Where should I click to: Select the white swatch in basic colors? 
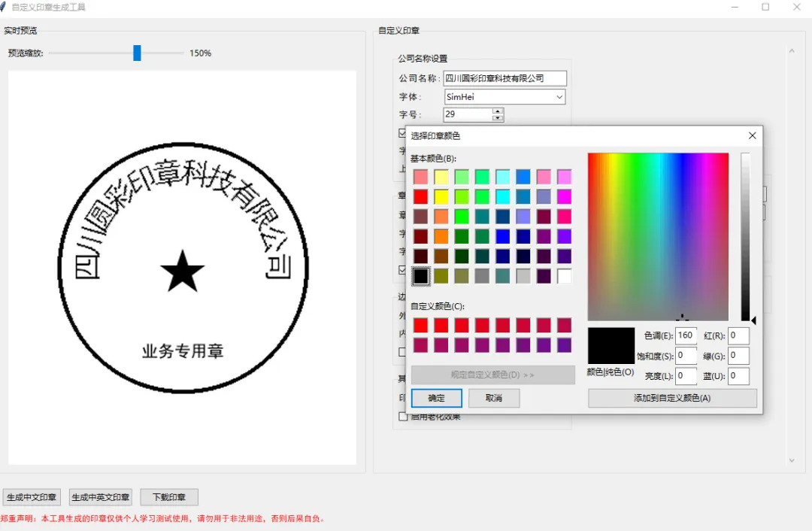click(x=564, y=276)
